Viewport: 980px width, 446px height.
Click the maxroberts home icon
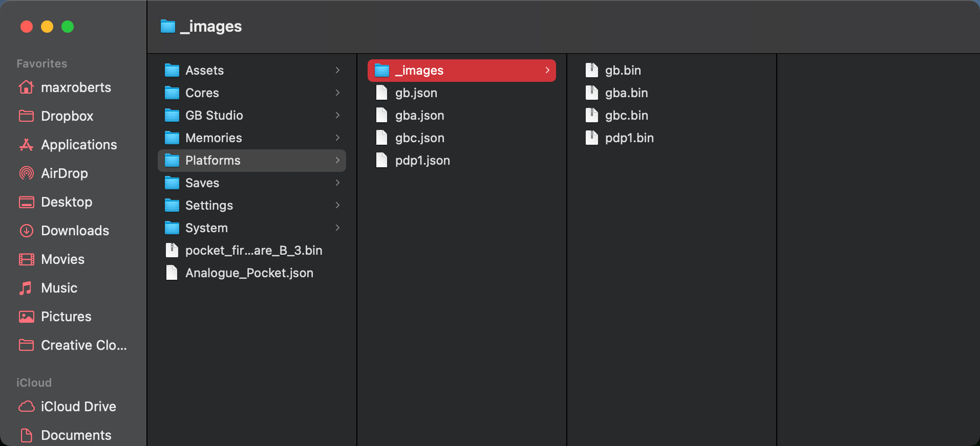click(x=26, y=87)
